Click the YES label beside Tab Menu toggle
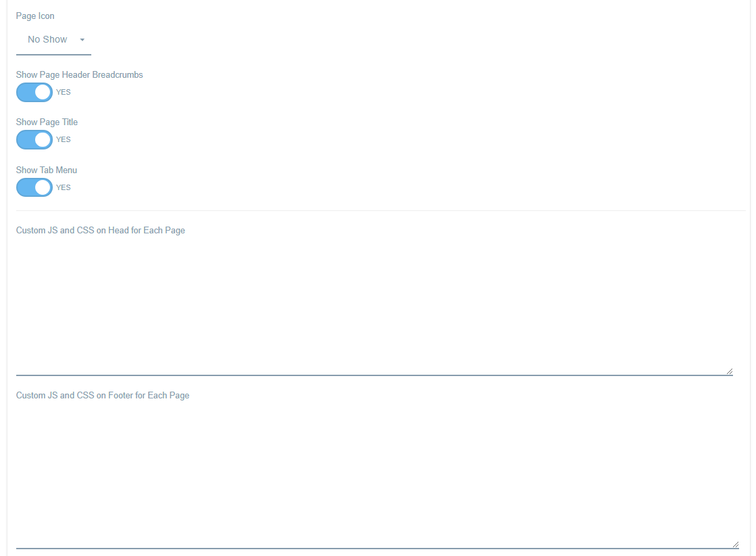 pyautogui.click(x=63, y=187)
